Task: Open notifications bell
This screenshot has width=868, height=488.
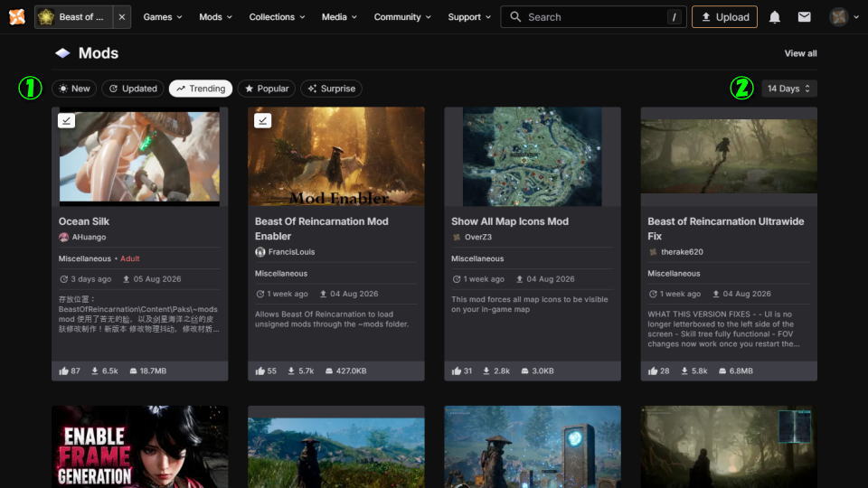Action: point(775,17)
